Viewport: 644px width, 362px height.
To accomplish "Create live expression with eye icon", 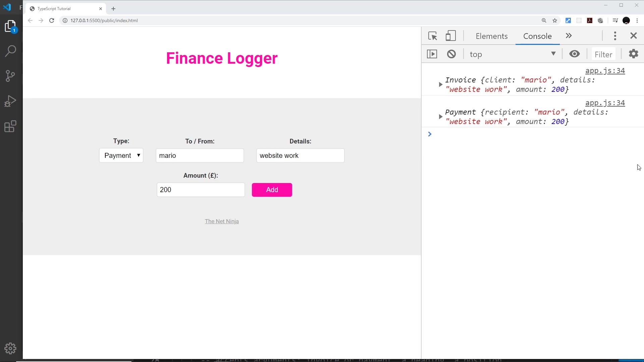I will click(575, 54).
